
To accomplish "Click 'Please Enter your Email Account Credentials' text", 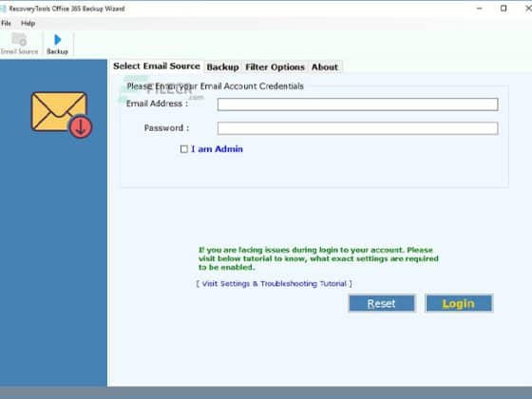I will 215,86.
